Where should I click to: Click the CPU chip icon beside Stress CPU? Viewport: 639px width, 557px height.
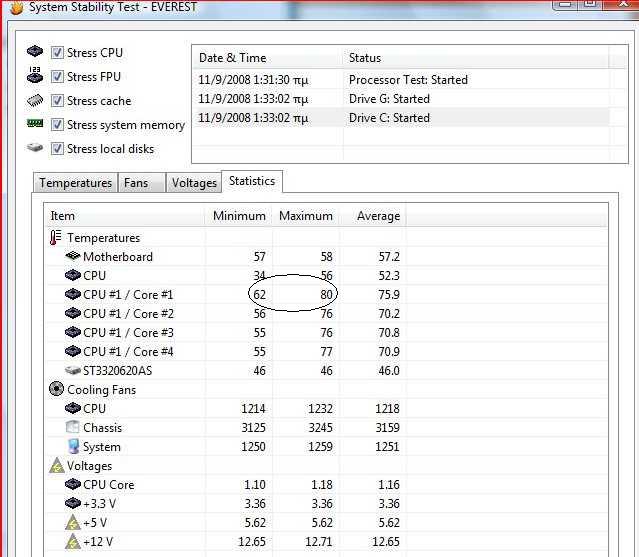coord(35,51)
